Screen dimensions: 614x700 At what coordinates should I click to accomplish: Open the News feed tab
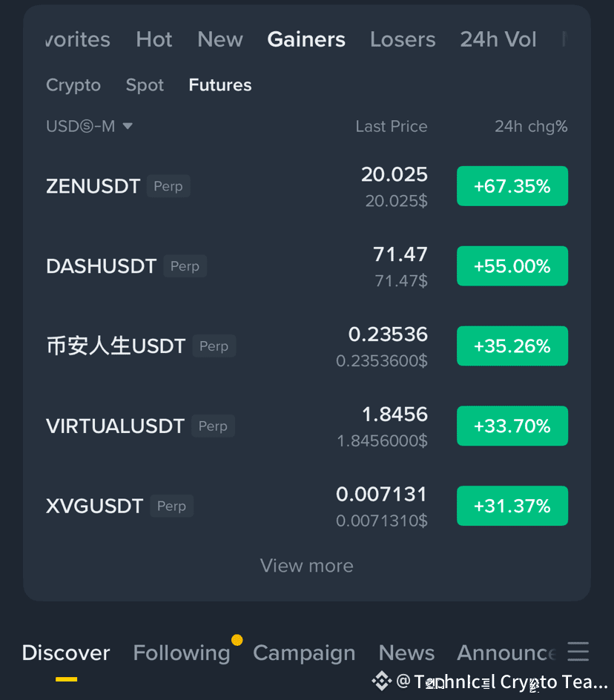(x=406, y=653)
